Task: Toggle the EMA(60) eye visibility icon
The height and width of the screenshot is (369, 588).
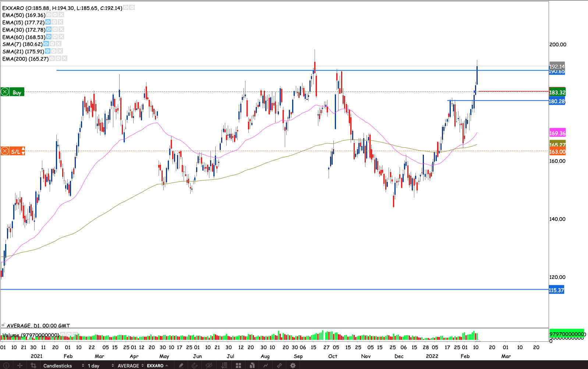Action: pyautogui.click(x=49, y=37)
